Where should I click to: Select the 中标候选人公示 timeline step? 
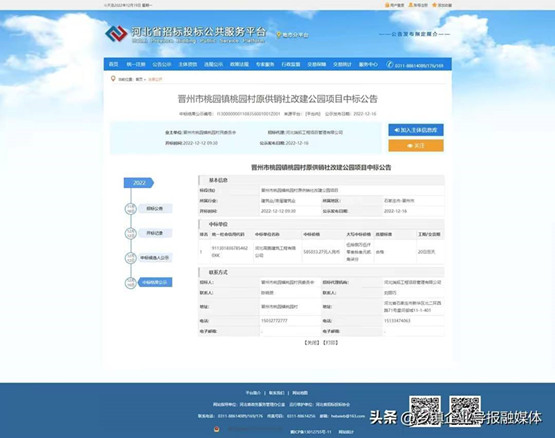tap(155, 257)
